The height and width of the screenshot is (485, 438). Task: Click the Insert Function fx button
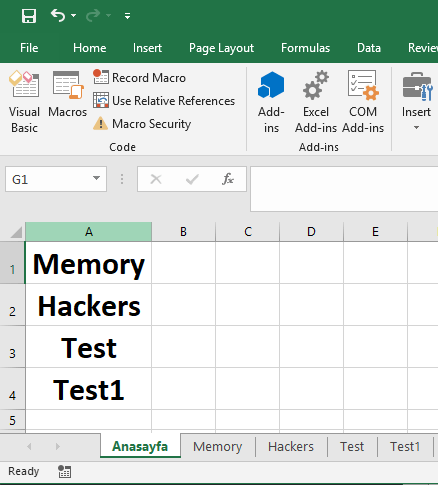point(228,179)
